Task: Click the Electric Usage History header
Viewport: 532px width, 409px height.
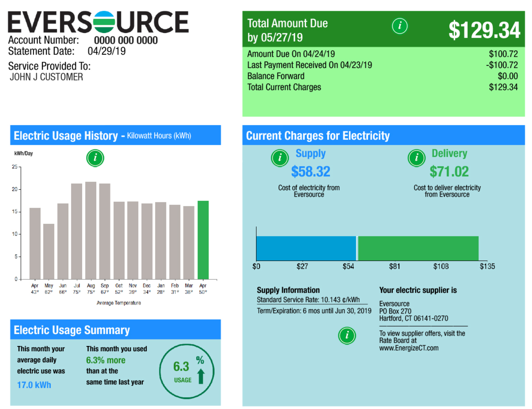Action: click(115, 135)
